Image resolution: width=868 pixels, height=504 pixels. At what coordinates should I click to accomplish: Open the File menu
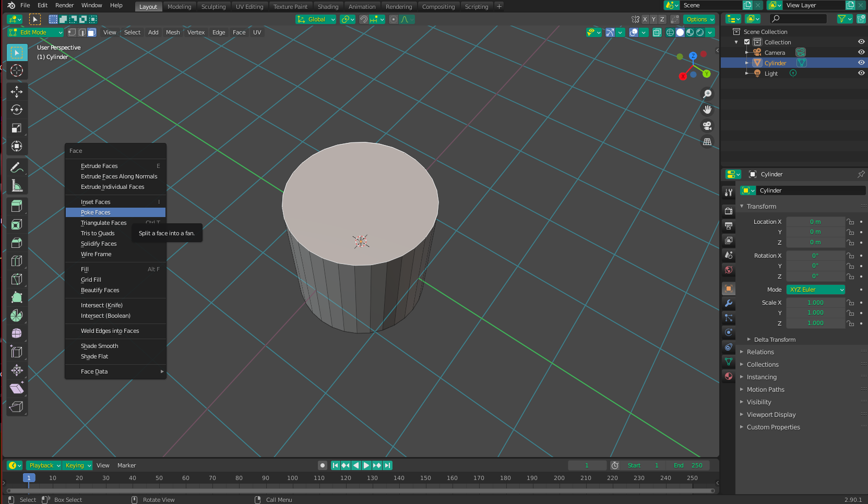[x=25, y=5]
